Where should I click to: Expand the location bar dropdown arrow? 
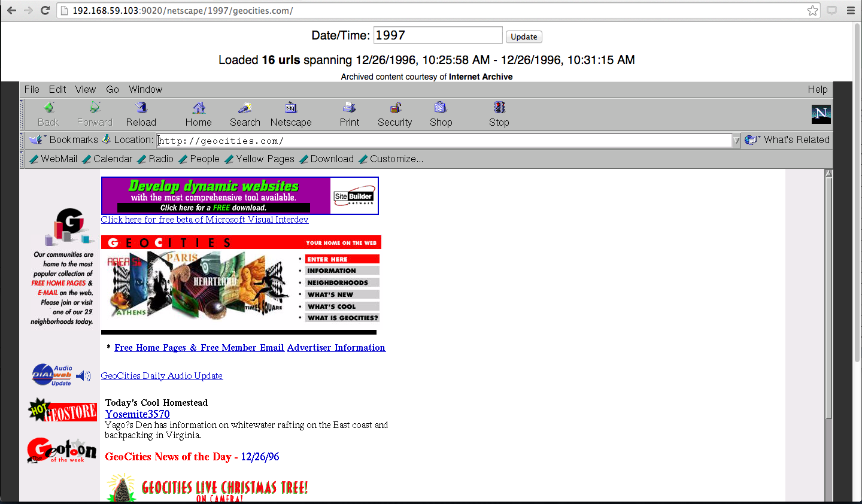click(736, 140)
